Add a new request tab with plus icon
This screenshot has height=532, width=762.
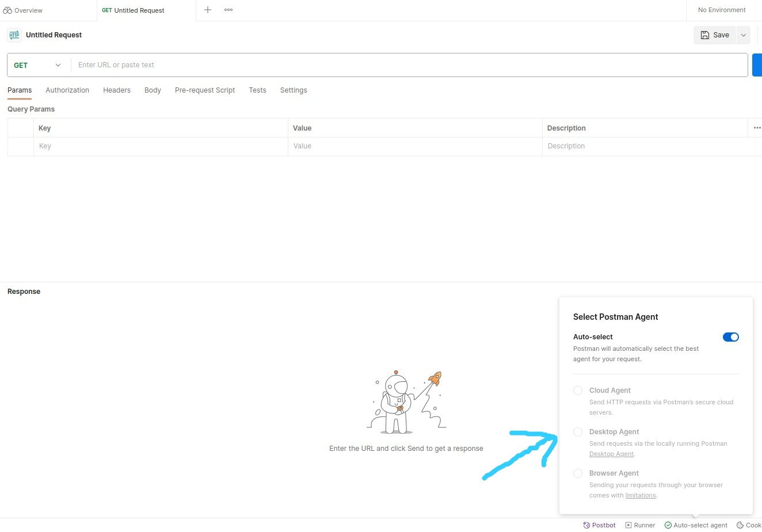coord(208,10)
